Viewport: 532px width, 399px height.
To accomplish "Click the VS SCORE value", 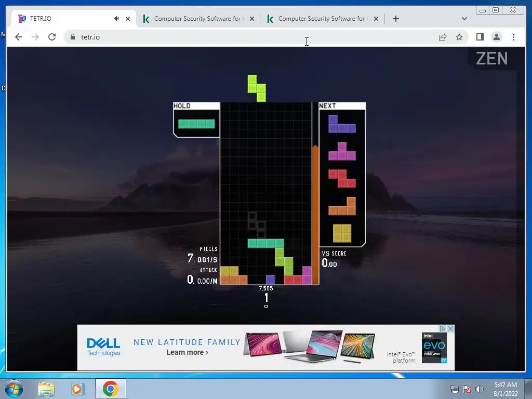I will [329, 263].
